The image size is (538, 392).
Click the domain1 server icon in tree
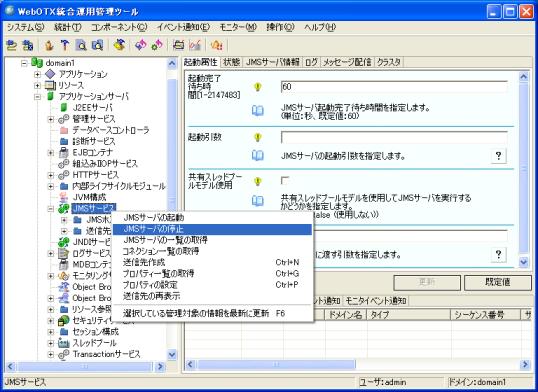click(37, 63)
